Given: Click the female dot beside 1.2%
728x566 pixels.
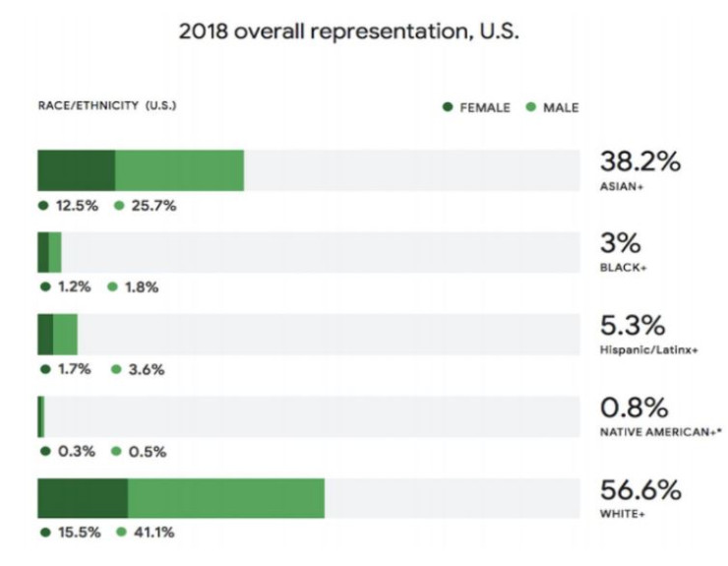Looking at the screenshot, I should (43, 287).
